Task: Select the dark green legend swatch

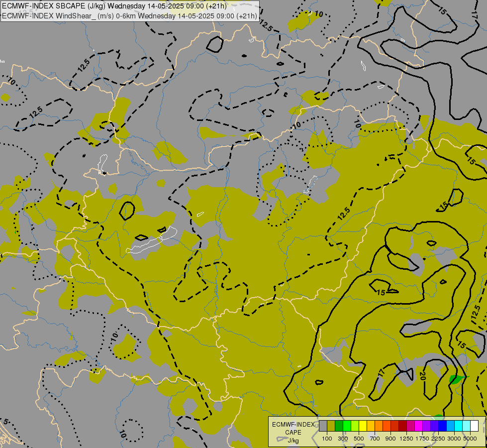Action: pyautogui.click(x=339, y=426)
